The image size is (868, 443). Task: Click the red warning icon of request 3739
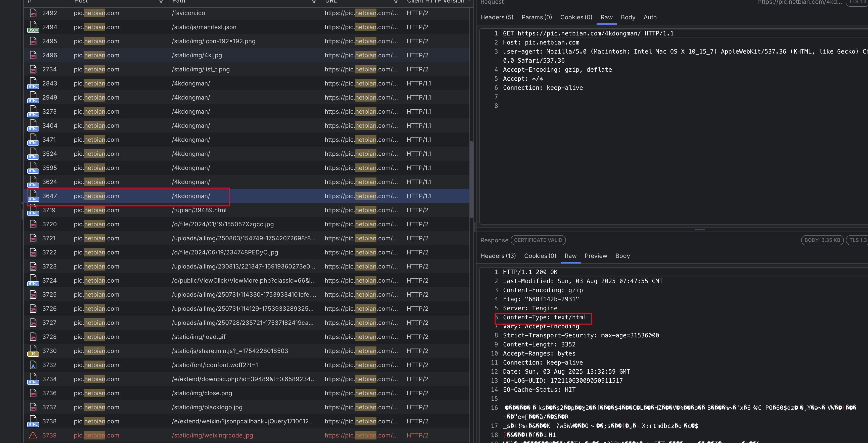[x=33, y=435]
